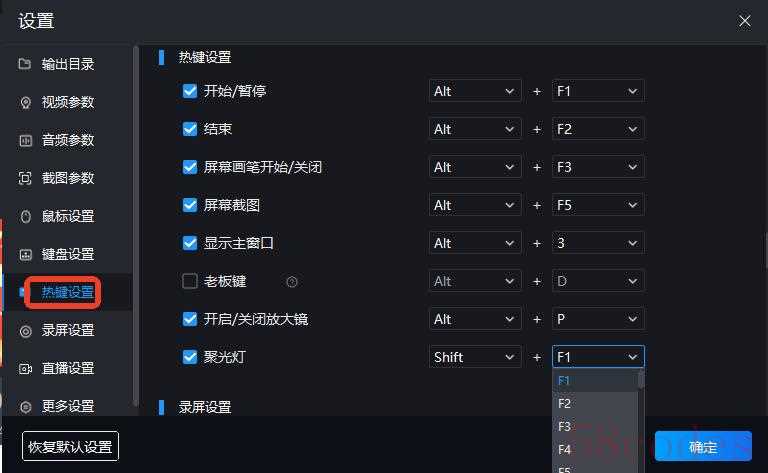Image resolution: width=768 pixels, height=473 pixels.
Task: Click the live stream settings camera icon
Action: pyautogui.click(x=25, y=368)
